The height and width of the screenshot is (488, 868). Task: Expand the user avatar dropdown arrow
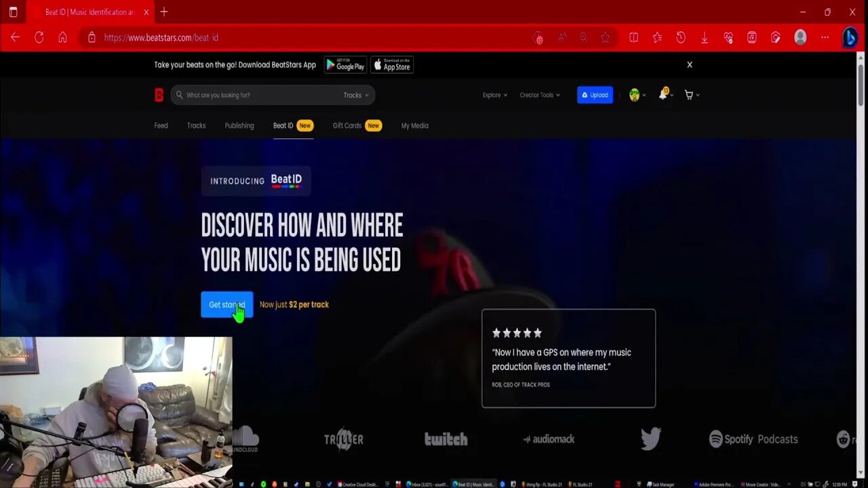[644, 95]
